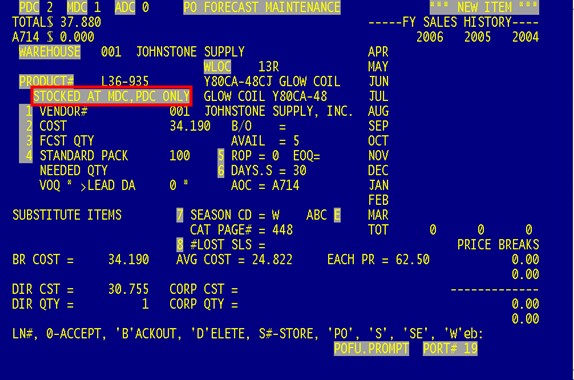574x380 pixels.
Task: Click the NEW ITEM banner
Action: tap(484, 7)
